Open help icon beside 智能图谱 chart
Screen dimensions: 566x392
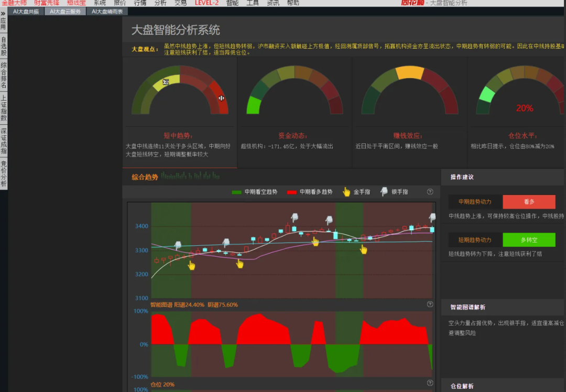(x=430, y=304)
